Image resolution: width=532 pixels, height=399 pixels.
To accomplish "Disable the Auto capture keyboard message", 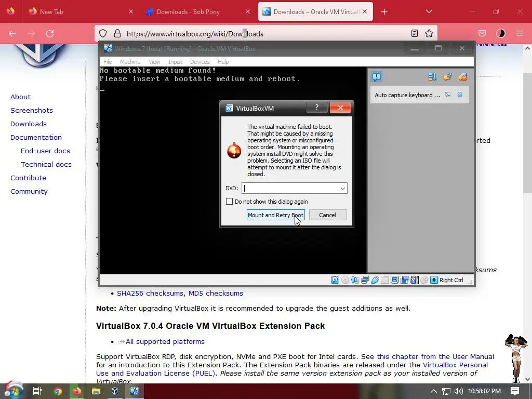I will coord(448,95).
